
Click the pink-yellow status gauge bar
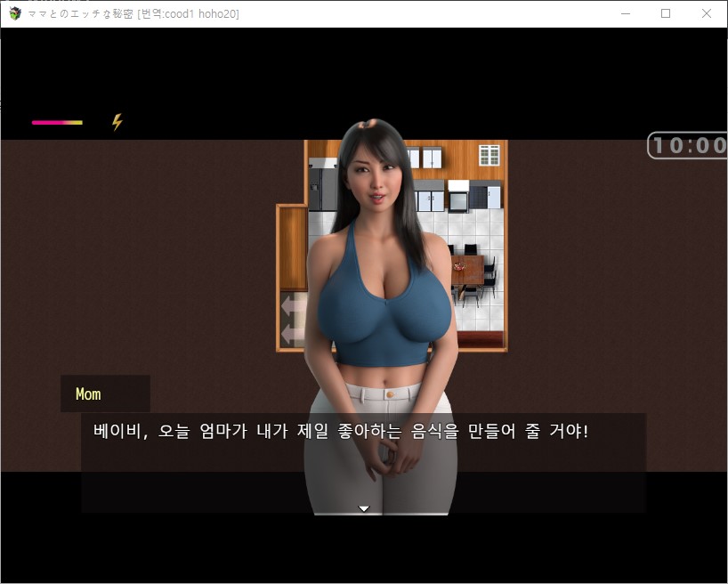point(57,123)
